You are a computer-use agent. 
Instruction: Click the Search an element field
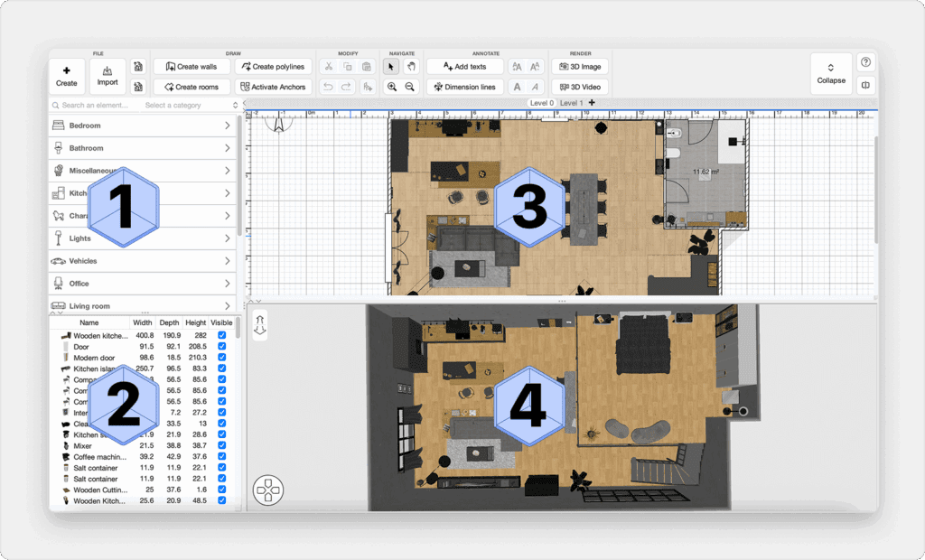[x=95, y=106]
